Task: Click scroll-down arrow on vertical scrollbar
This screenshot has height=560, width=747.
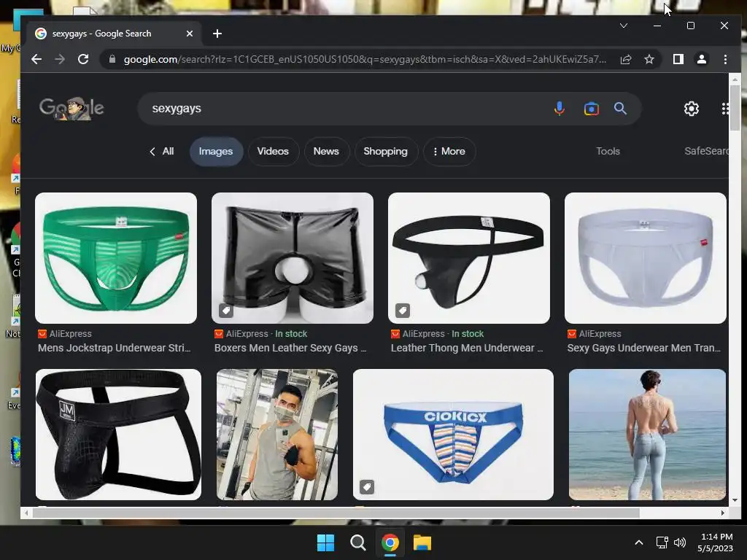Action: pyautogui.click(x=735, y=500)
